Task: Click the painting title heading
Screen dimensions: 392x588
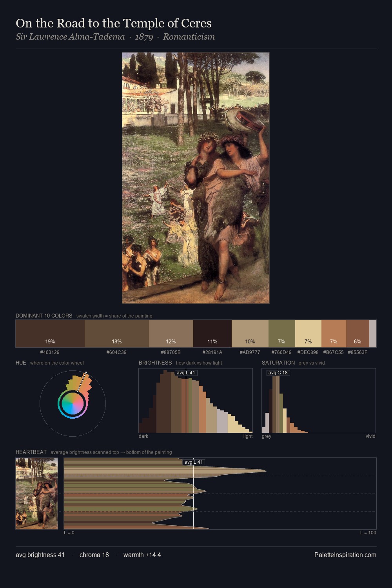Action: (x=114, y=24)
